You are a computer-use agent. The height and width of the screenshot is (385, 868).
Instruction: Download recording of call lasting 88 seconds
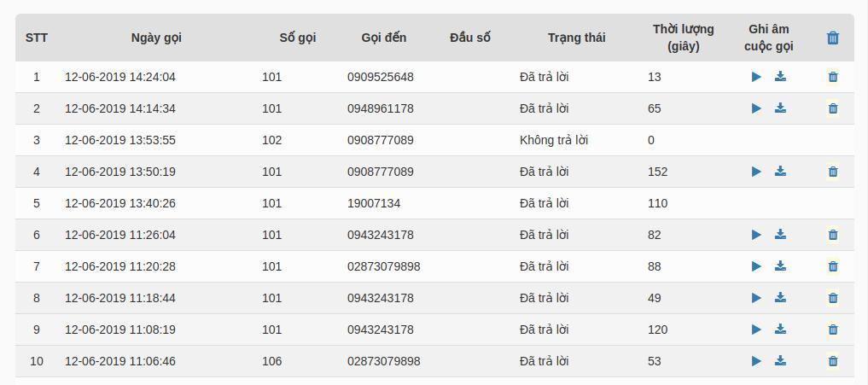pos(780,265)
